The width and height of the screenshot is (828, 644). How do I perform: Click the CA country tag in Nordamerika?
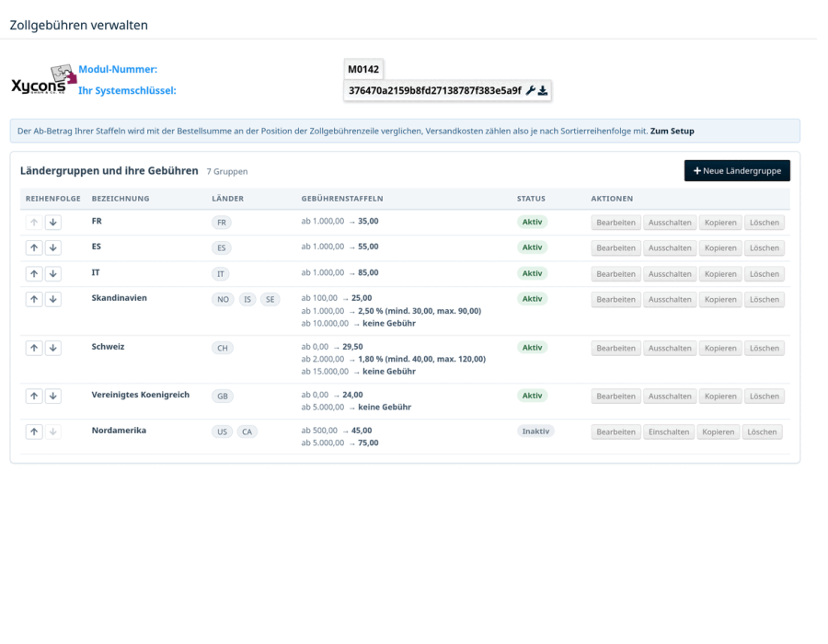click(x=247, y=431)
